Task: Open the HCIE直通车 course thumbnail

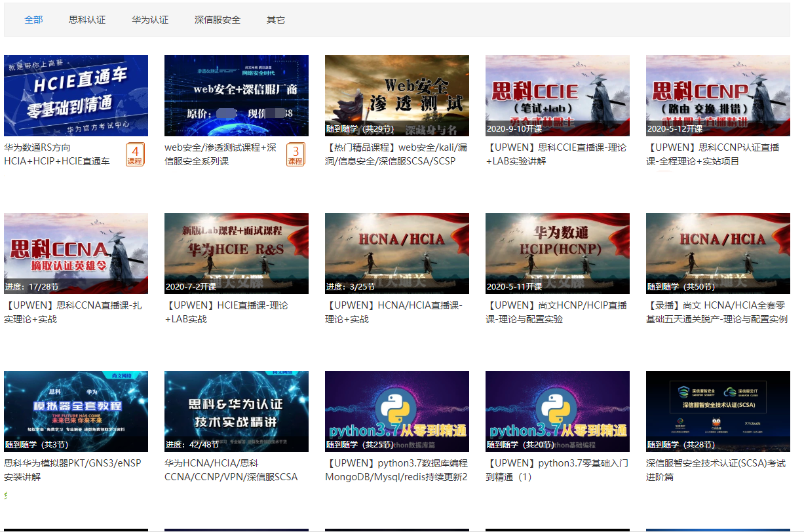Action: click(x=76, y=96)
